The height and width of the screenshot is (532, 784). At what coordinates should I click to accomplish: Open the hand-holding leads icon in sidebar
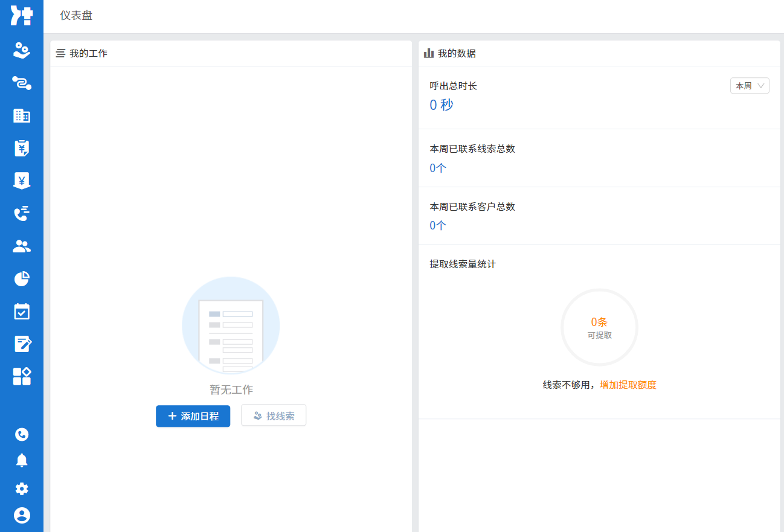22,50
